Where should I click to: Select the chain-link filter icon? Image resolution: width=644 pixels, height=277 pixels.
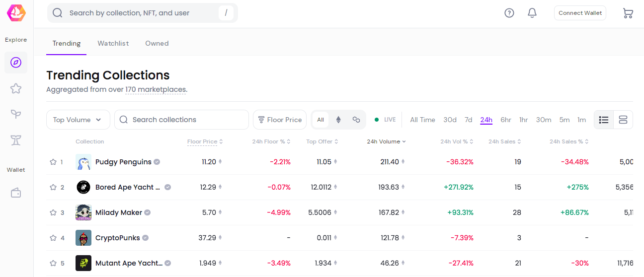pyautogui.click(x=356, y=120)
